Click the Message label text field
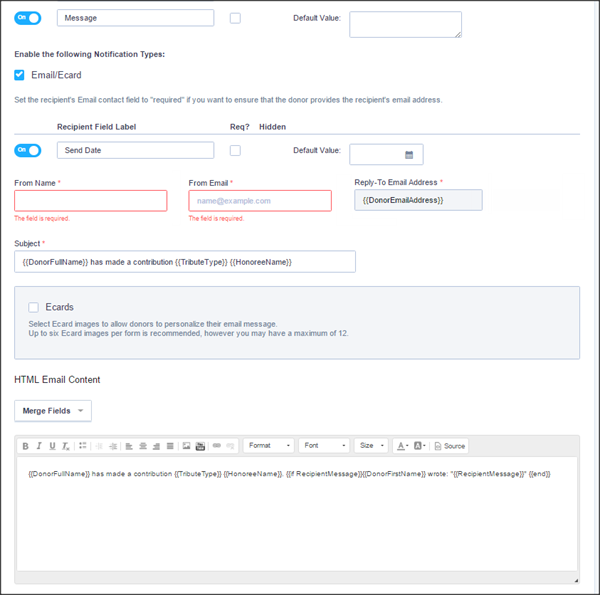The height and width of the screenshot is (595, 600). pos(135,18)
